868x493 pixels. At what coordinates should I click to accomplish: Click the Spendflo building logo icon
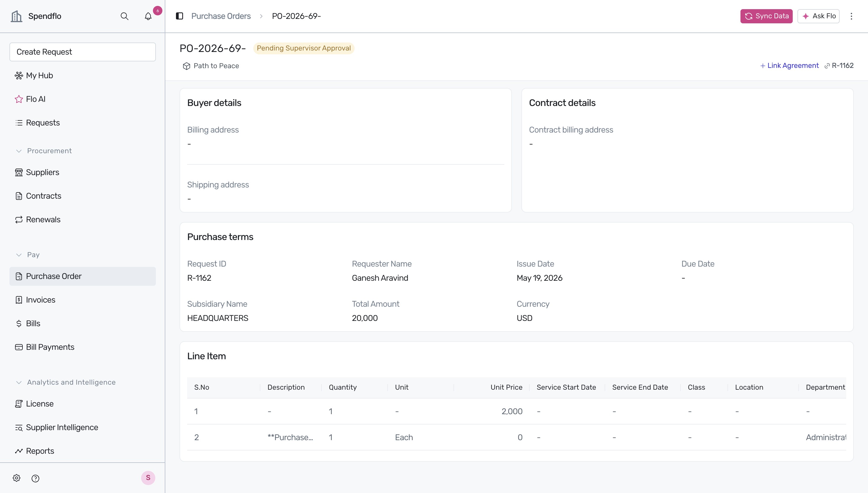pyautogui.click(x=16, y=16)
